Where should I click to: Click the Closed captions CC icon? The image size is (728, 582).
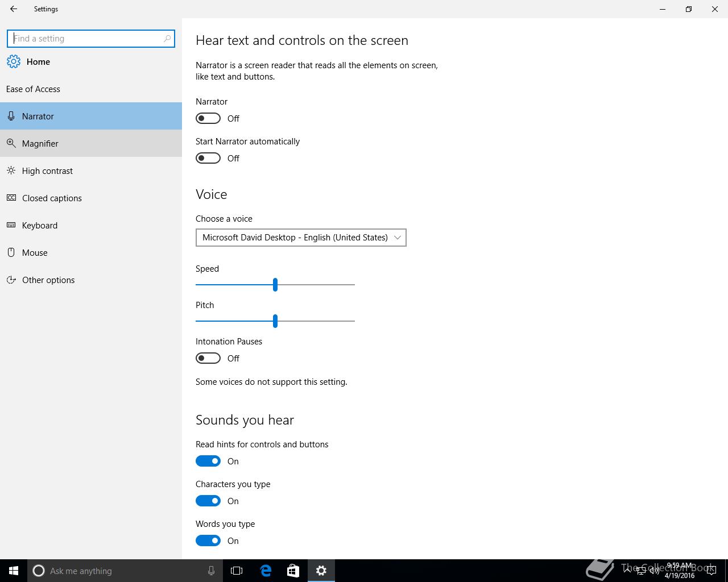(11, 198)
